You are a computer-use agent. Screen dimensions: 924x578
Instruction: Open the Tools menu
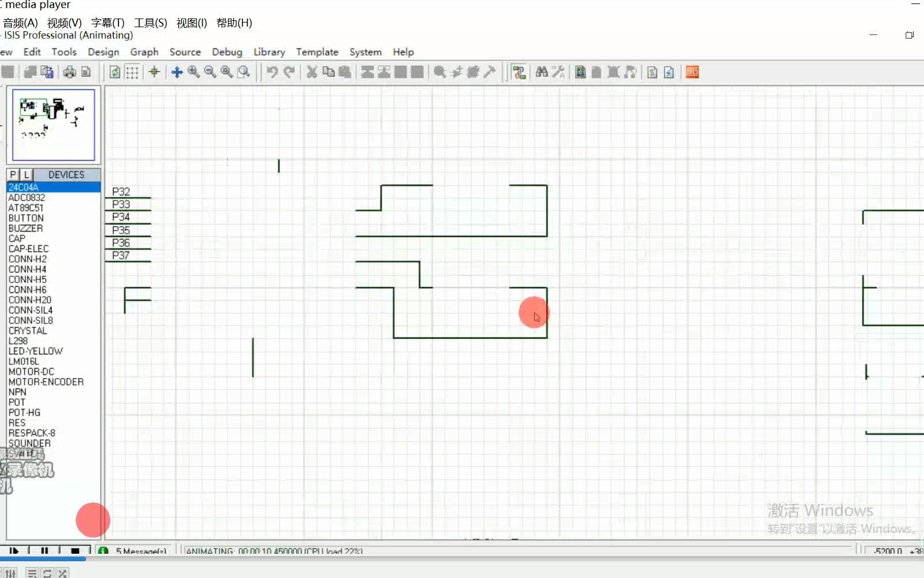(64, 52)
